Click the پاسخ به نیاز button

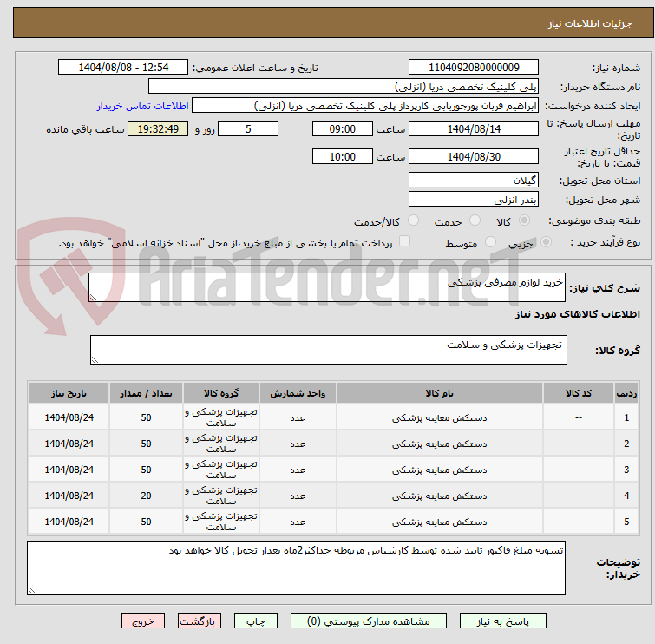tap(503, 621)
